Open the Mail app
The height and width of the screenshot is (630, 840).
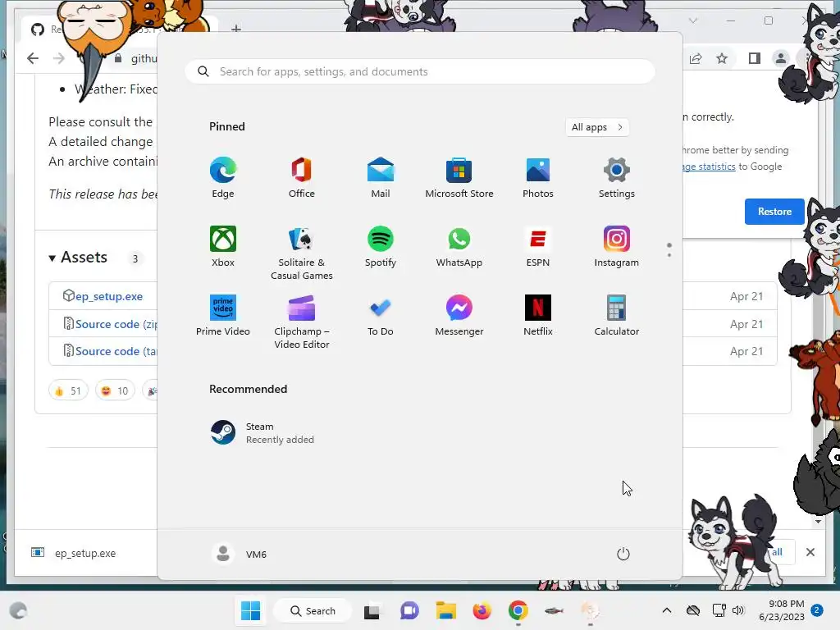pyautogui.click(x=381, y=178)
